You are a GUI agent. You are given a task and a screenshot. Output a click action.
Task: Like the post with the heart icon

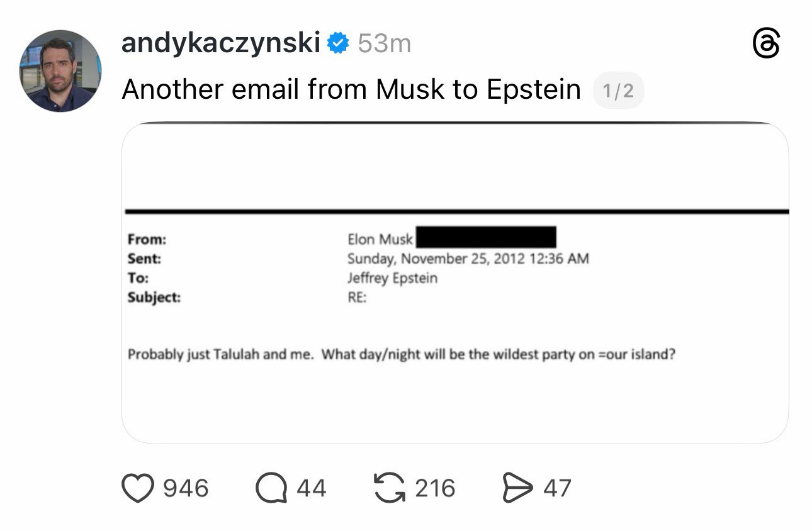pos(137,488)
